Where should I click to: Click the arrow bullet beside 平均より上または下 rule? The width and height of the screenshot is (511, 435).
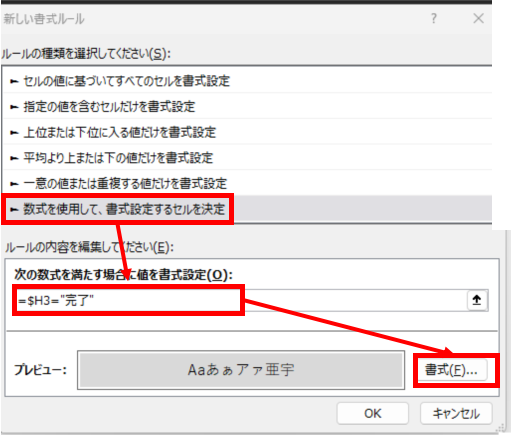14,158
